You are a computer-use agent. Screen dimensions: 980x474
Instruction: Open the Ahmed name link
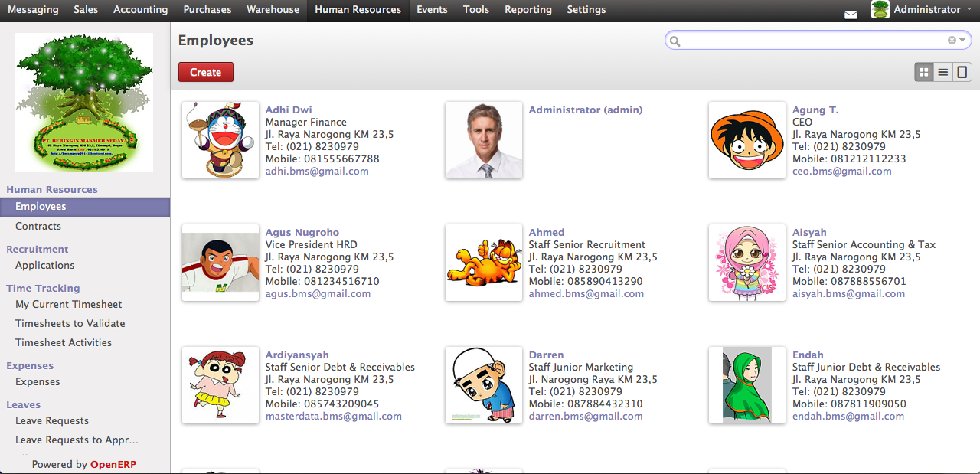click(547, 232)
